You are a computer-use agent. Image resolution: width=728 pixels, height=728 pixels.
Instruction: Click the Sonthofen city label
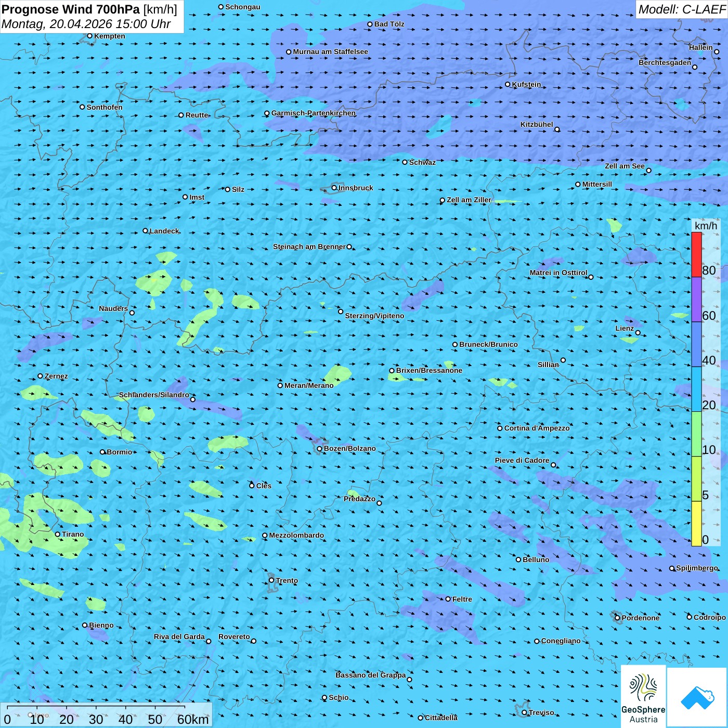105,107
